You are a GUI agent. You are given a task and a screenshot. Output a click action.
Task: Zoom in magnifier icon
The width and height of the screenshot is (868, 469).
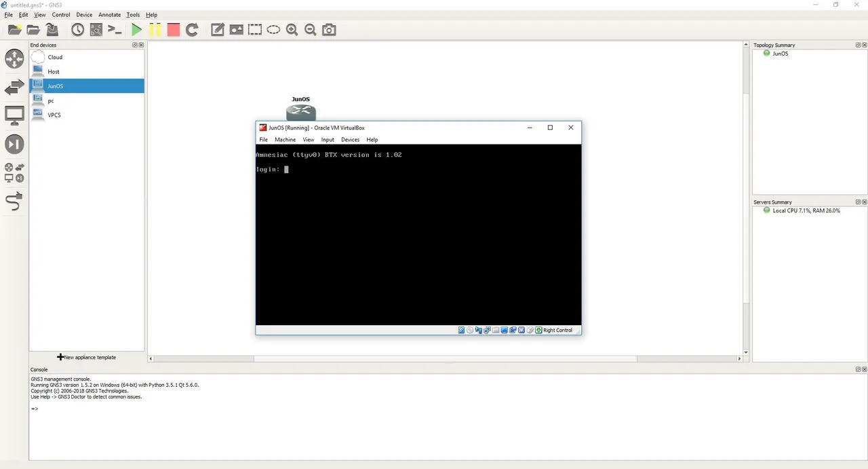(292, 30)
